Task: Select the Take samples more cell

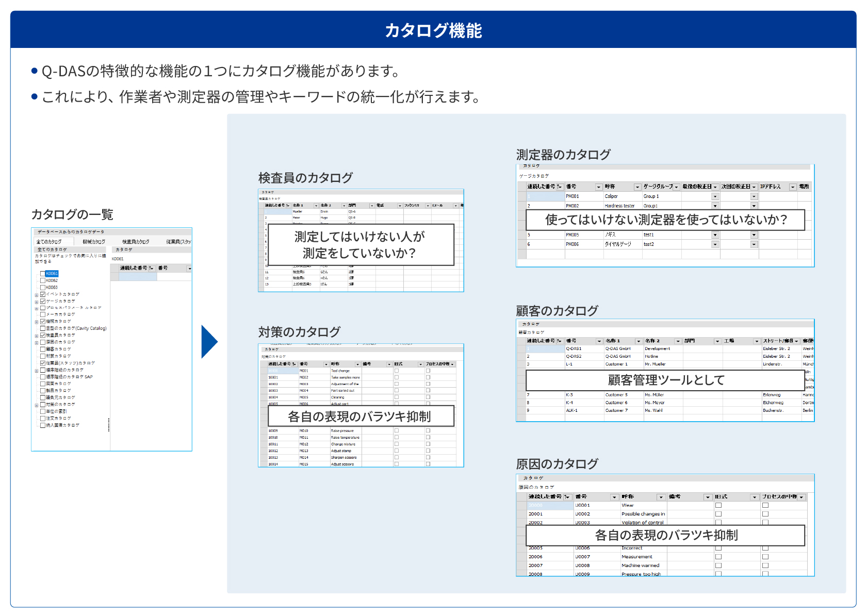Action: (x=345, y=377)
